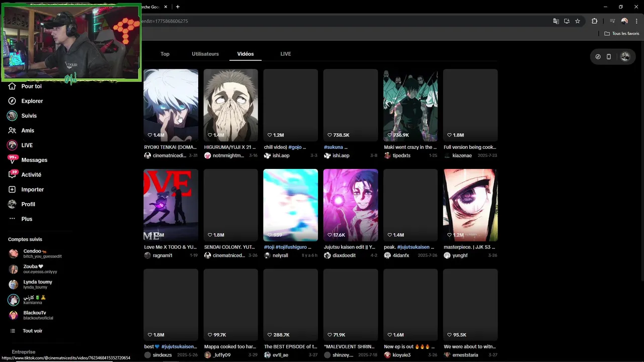Viewport: 644px width, 362px height.
Task: Switch to the Utilisateurs tab
Action: tap(205, 54)
